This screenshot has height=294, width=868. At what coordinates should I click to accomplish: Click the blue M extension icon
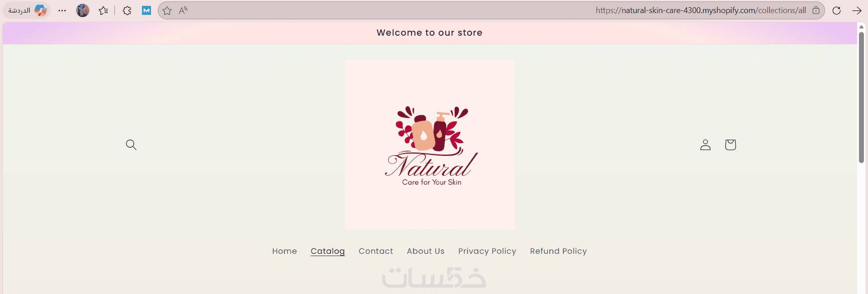click(146, 10)
